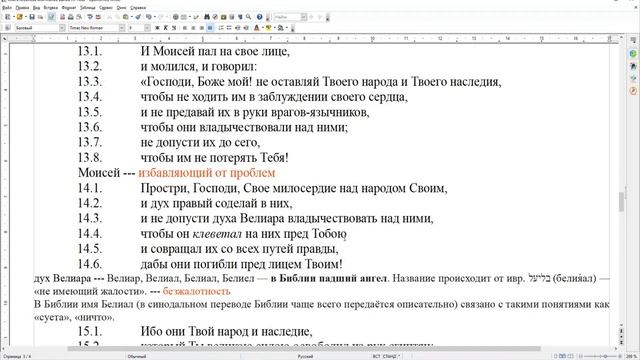The image size is (640, 360).
Task: Open sidebar Navigator compass icon
Action: [x=633, y=91]
